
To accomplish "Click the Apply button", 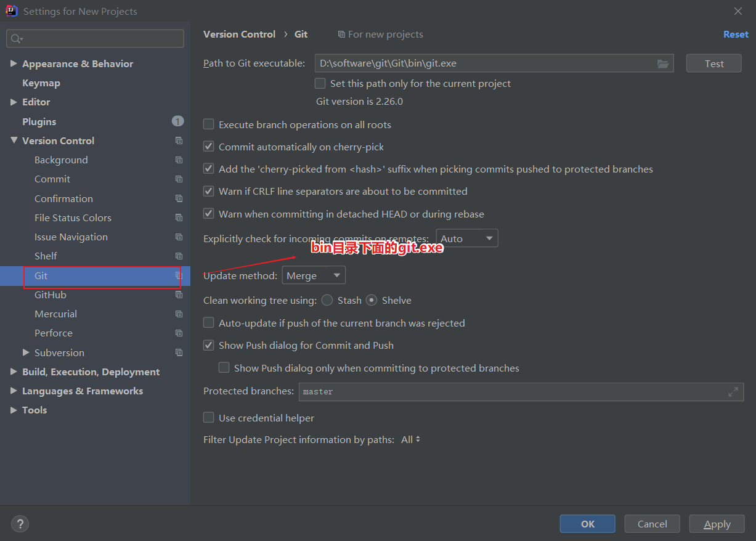I will tap(717, 524).
